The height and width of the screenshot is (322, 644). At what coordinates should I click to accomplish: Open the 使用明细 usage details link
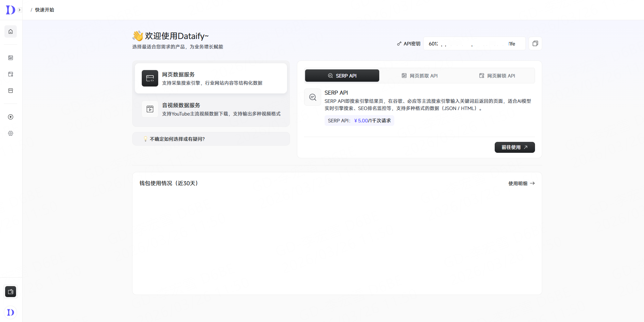(x=521, y=184)
